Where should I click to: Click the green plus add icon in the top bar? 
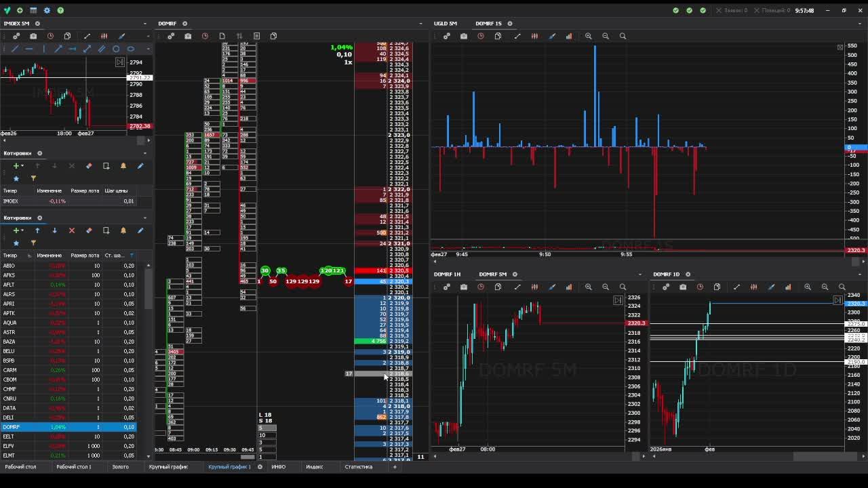[x=20, y=10]
